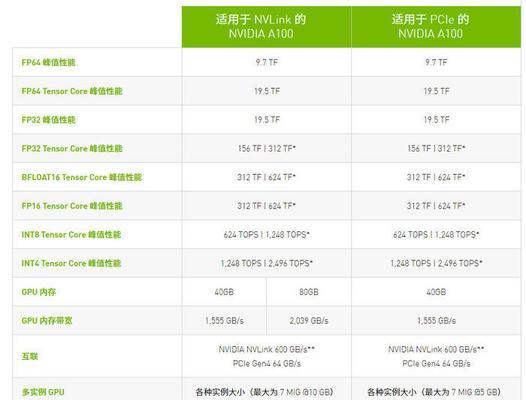
Task: Click the '2,039 GB/s' bandwidth cell
Action: point(309,321)
